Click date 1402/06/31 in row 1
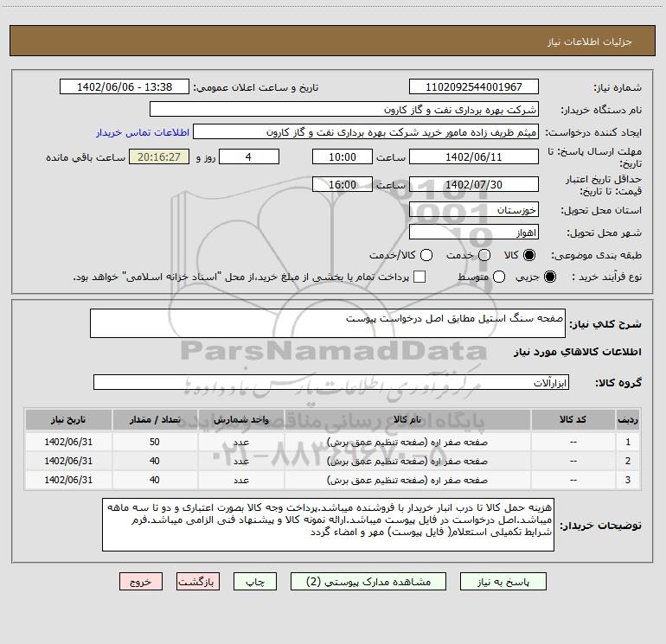 click(68, 442)
